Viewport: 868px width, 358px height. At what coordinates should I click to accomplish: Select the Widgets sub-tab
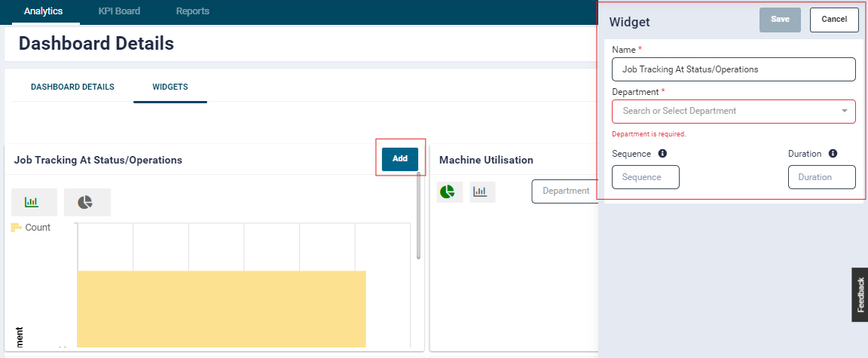coord(170,87)
